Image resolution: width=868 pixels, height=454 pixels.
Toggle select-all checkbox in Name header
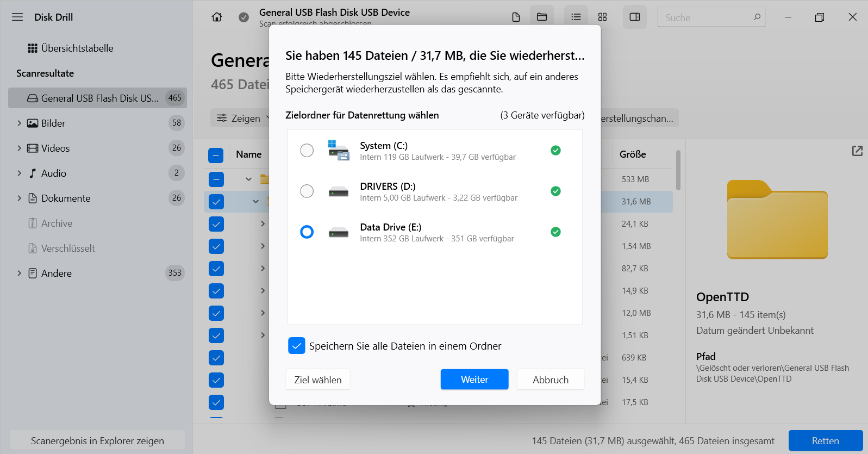coord(216,156)
